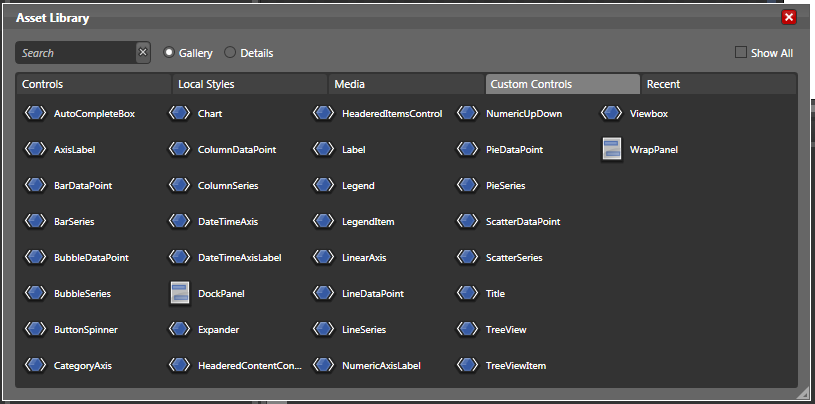This screenshot has width=815, height=404.
Task: Open the Controls tab
Action: 94,84
